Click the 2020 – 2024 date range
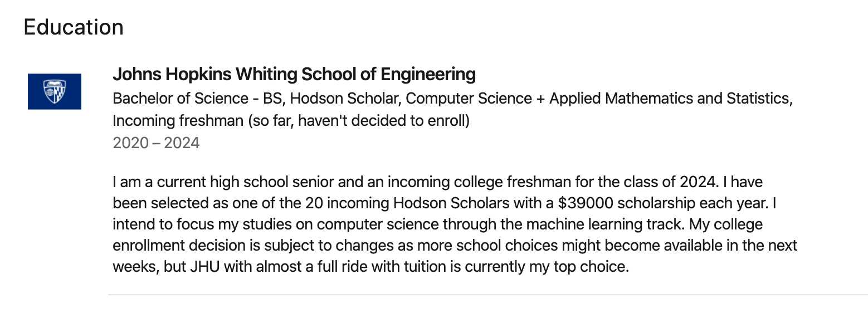Screen dimensions: 868x313 (156, 143)
